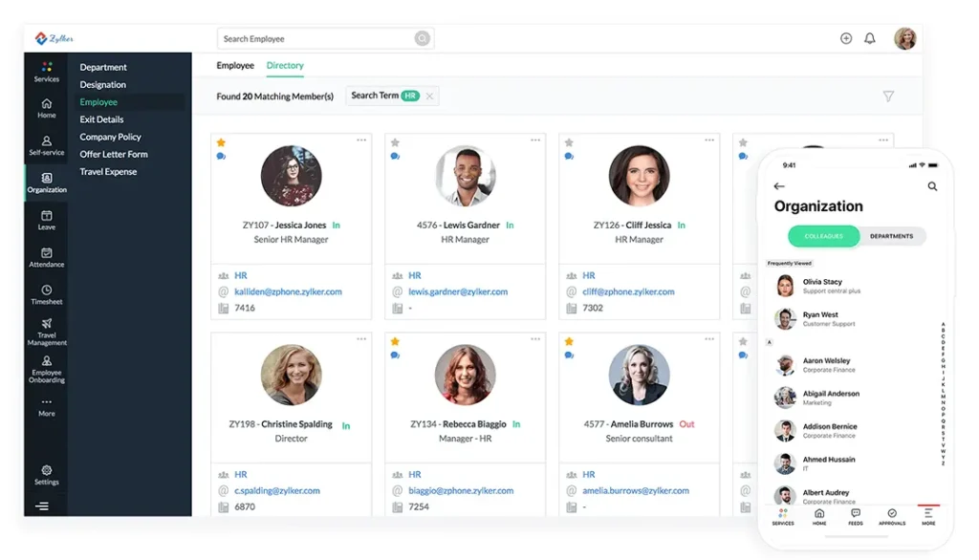The width and height of the screenshot is (979, 560).
Task: Open Self-service from the sidebar
Action: pos(46,145)
